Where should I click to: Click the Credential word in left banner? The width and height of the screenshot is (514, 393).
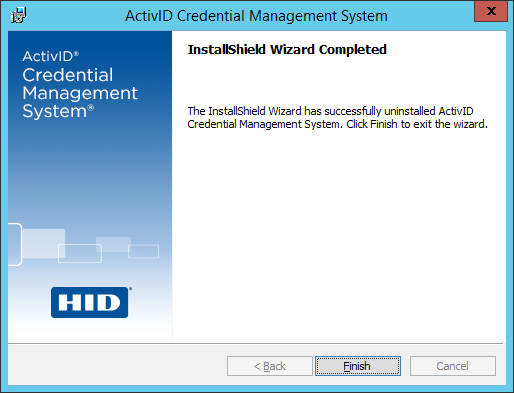point(68,75)
